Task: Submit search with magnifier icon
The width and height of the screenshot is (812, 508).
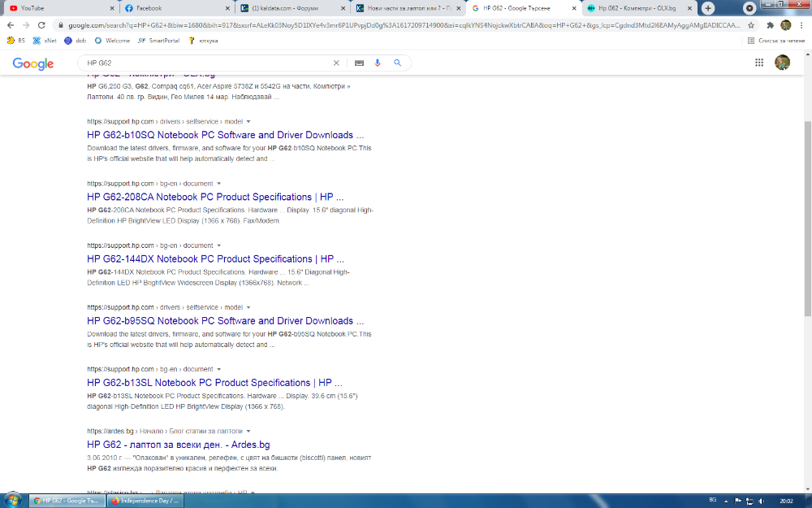Action: click(x=398, y=63)
